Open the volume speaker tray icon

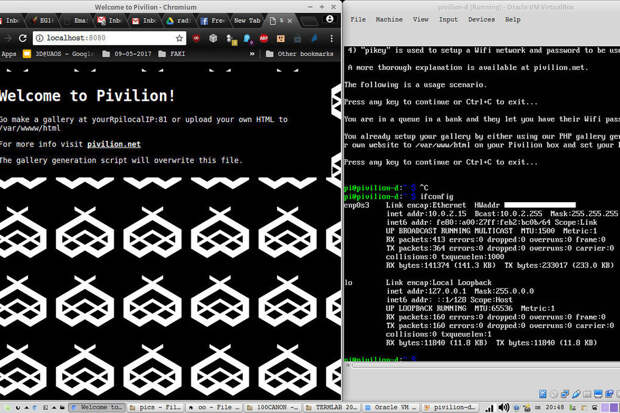(x=503, y=407)
